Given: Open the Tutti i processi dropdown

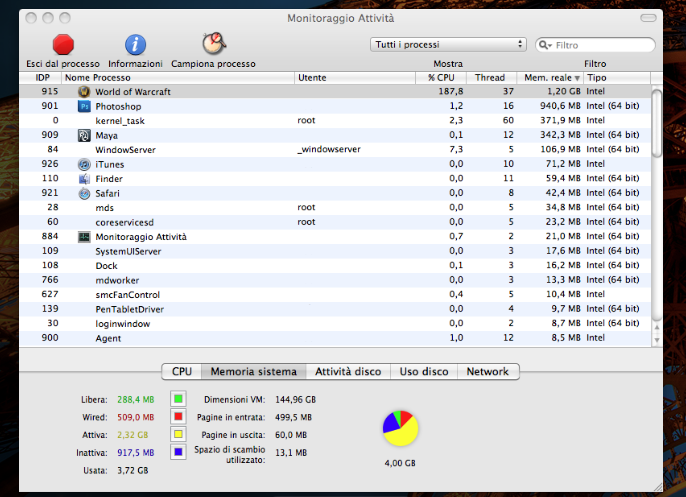Looking at the screenshot, I should pyautogui.click(x=448, y=45).
